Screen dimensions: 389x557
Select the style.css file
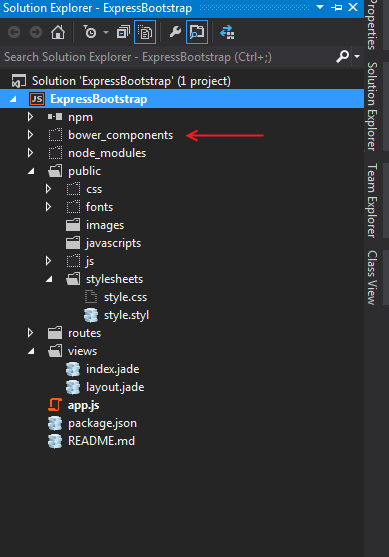point(125,297)
